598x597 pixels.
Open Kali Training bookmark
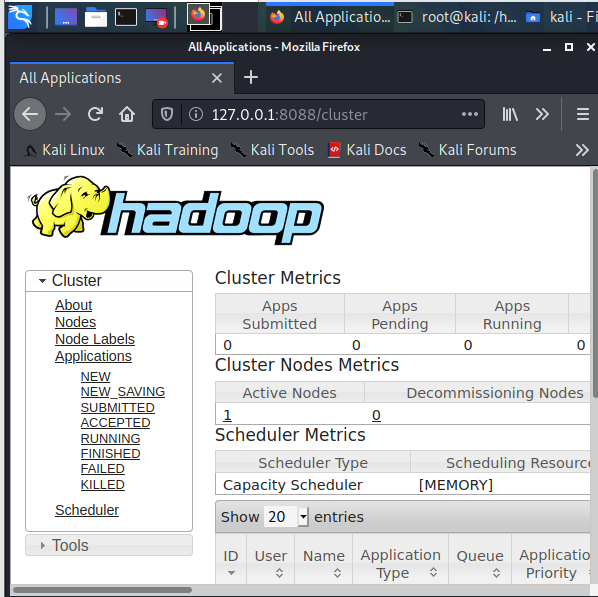click(x=167, y=150)
